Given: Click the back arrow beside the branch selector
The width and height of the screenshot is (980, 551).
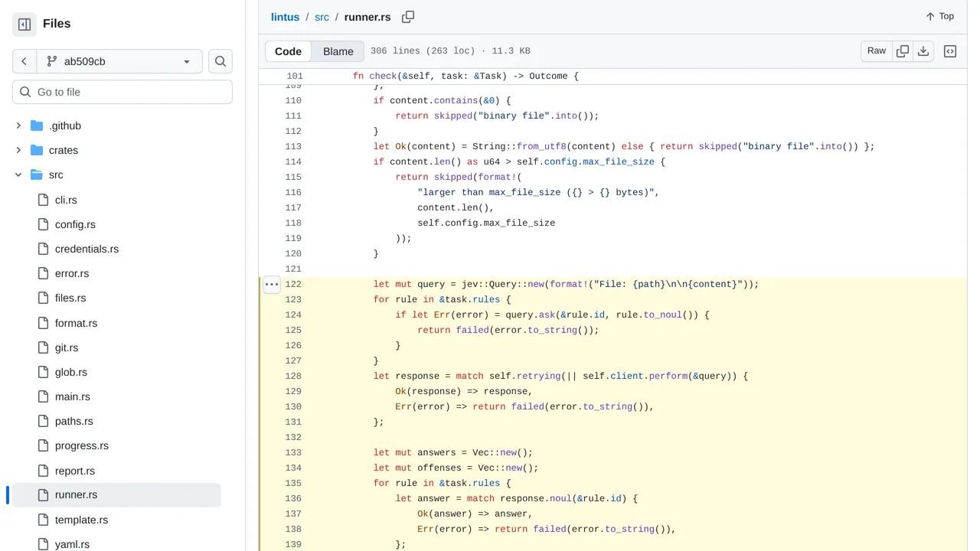Looking at the screenshot, I should 24,61.
